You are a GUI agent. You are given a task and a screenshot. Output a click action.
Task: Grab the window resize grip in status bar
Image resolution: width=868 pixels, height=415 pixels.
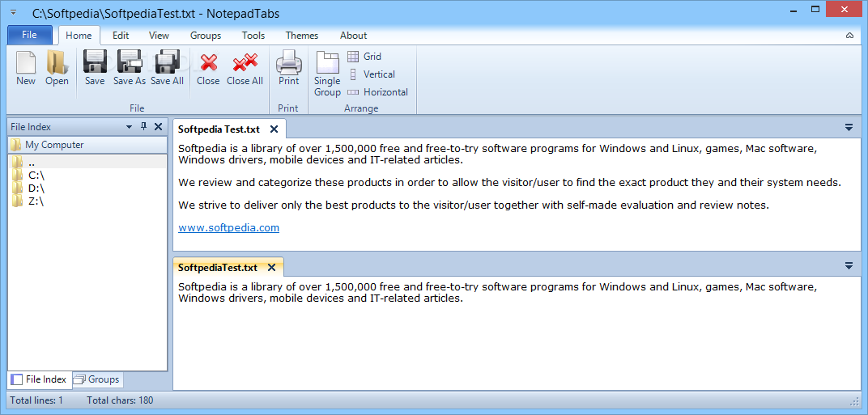pos(855,400)
